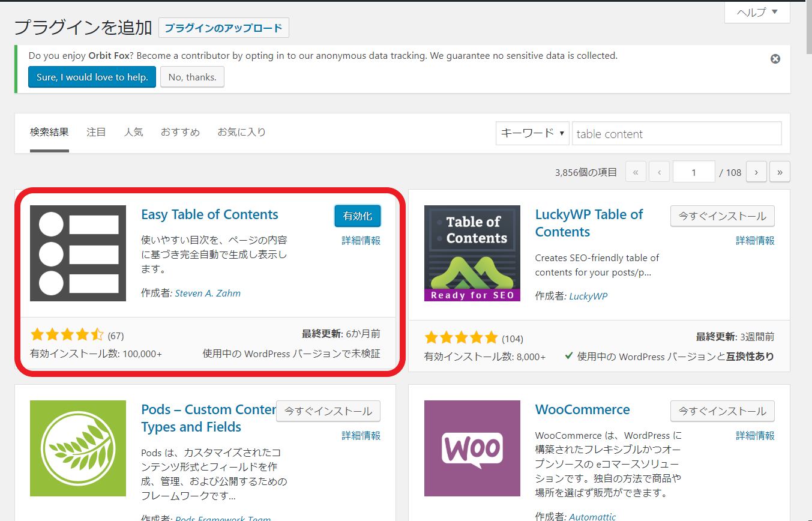Click the 3,856個の項目 count text
812x521 pixels.
(586, 172)
